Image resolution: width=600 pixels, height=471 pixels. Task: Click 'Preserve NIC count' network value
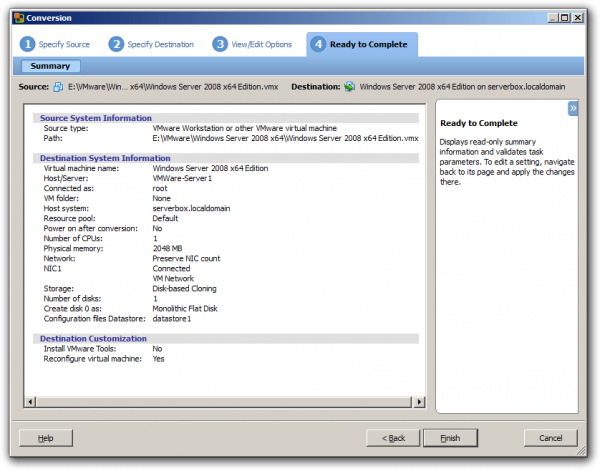(186, 258)
